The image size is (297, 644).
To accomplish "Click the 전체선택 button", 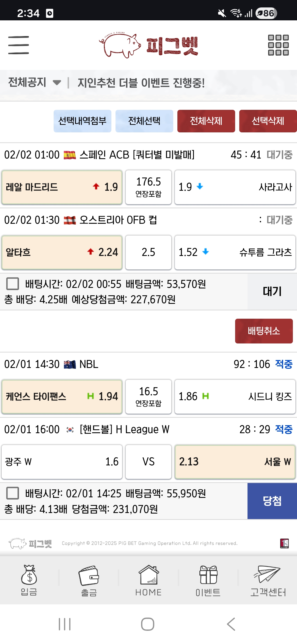I will [144, 121].
